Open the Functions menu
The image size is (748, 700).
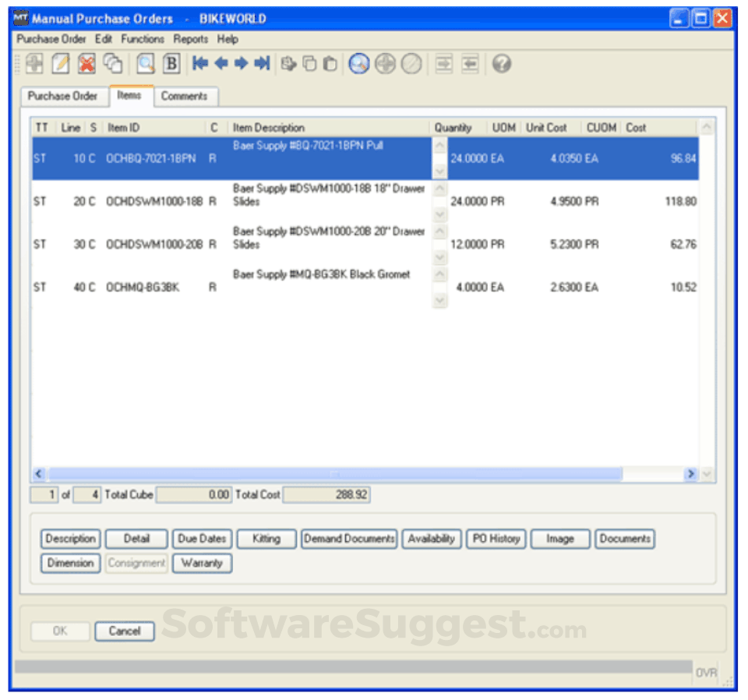coord(143,39)
